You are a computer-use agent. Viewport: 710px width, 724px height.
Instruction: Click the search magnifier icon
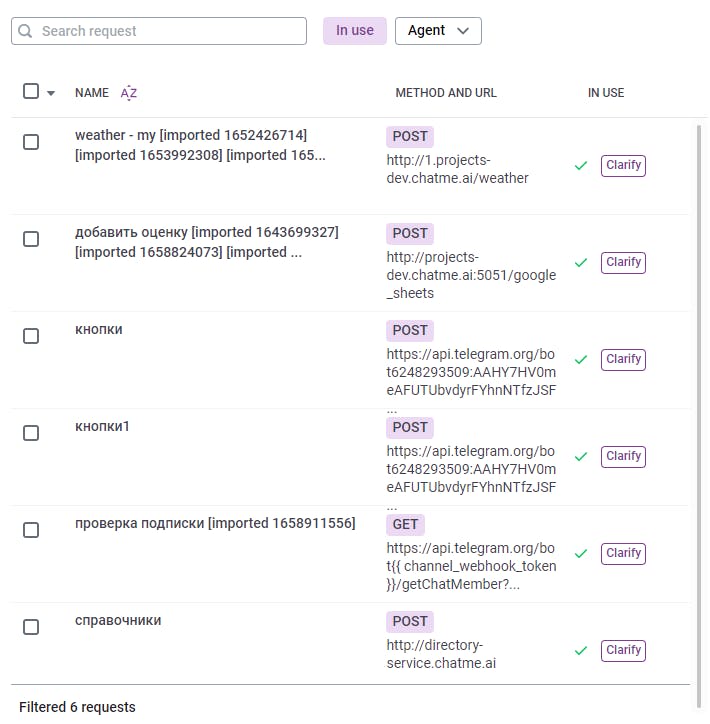25,31
